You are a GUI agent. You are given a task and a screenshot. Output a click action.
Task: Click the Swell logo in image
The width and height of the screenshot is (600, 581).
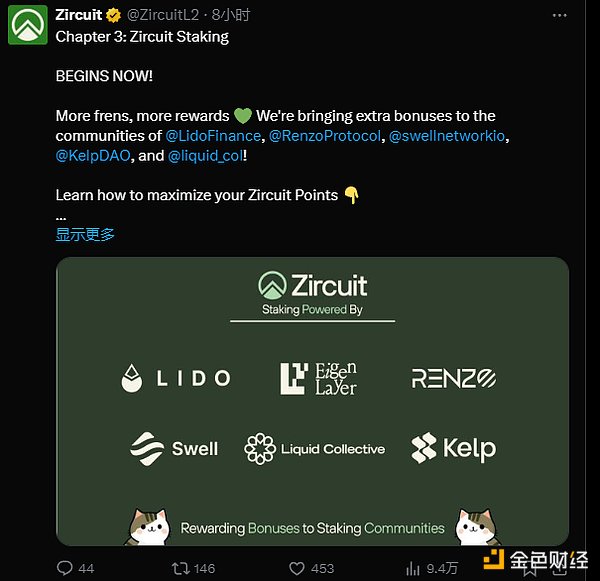tap(174, 448)
